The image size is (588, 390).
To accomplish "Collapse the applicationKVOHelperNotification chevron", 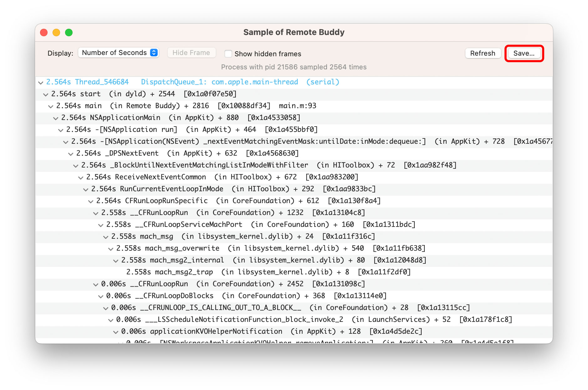I will pos(116,332).
